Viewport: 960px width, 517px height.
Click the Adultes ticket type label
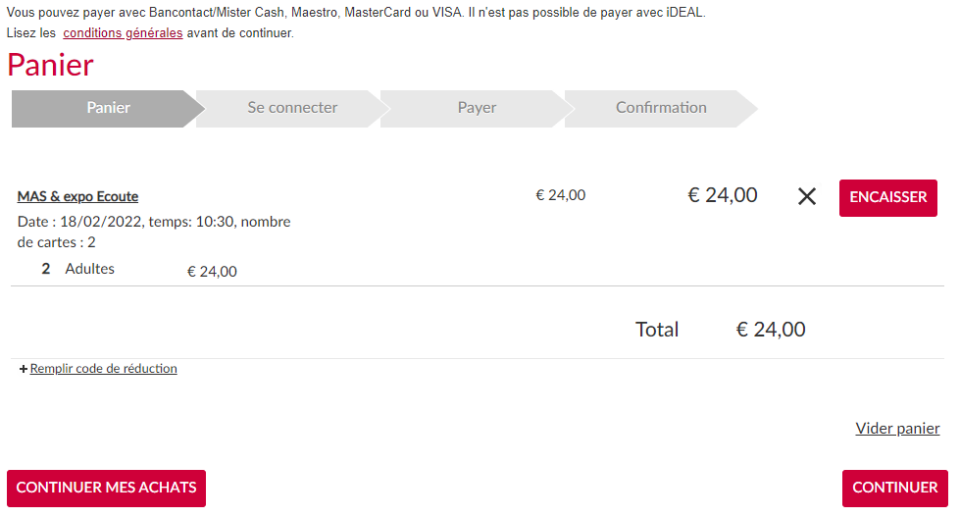click(x=90, y=269)
